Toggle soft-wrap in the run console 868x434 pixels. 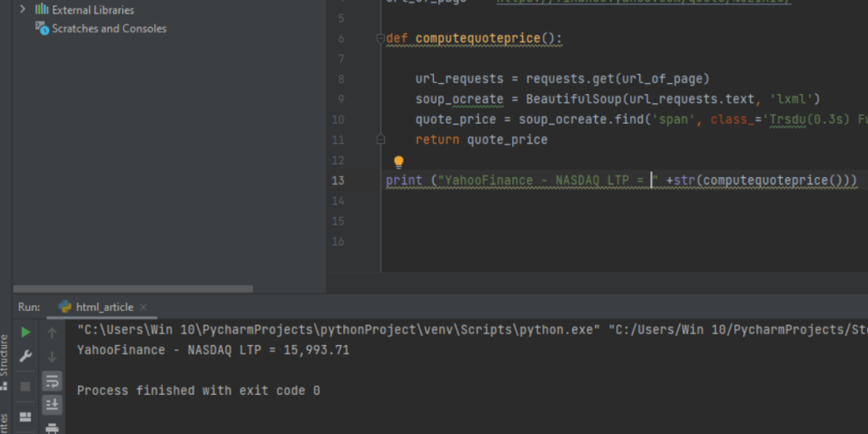pyautogui.click(x=52, y=381)
